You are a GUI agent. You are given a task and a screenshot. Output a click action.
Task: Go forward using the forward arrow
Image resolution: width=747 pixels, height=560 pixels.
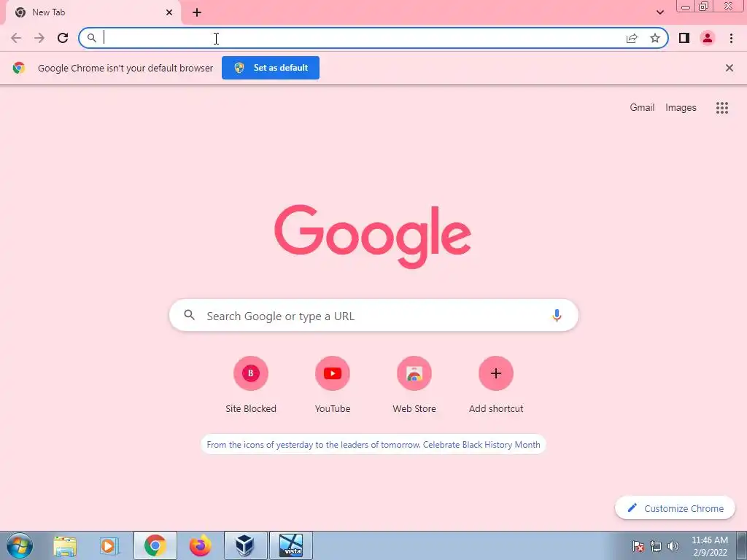(39, 38)
